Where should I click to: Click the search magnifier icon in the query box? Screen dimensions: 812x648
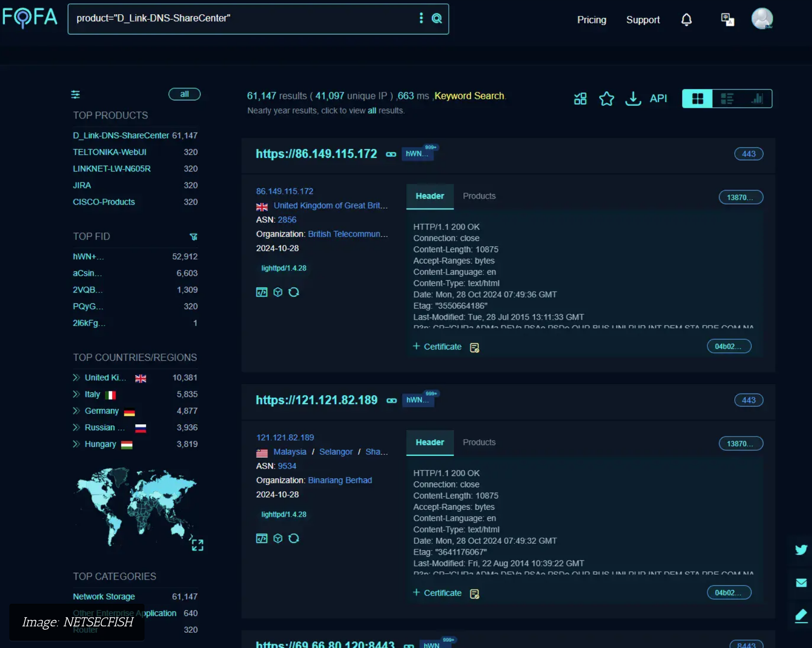(436, 19)
